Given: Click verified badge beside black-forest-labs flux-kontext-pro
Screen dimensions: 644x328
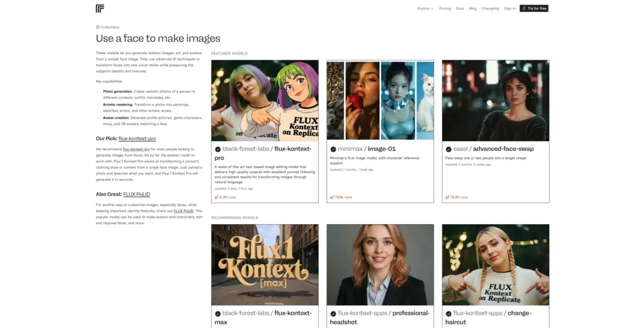Looking at the screenshot, I should point(218,149).
